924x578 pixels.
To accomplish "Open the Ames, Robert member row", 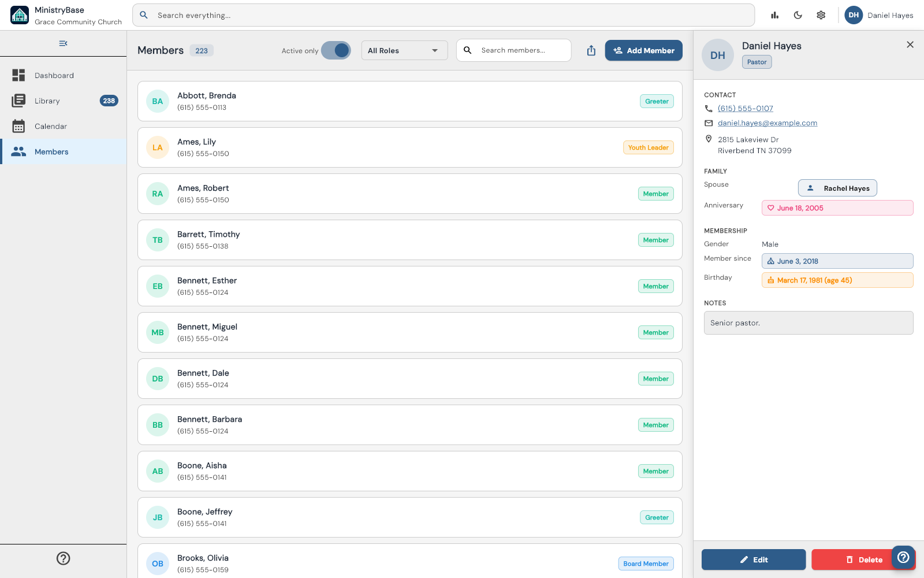I will coord(410,194).
